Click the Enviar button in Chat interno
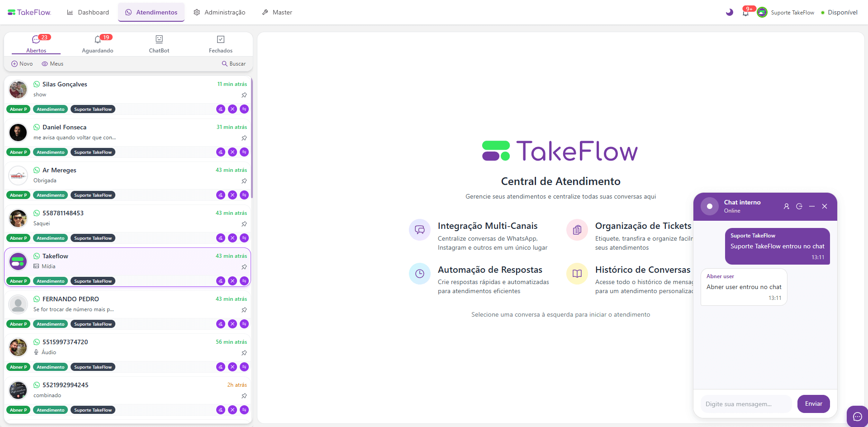The height and width of the screenshot is (427, 868). [x=813, y=404]
